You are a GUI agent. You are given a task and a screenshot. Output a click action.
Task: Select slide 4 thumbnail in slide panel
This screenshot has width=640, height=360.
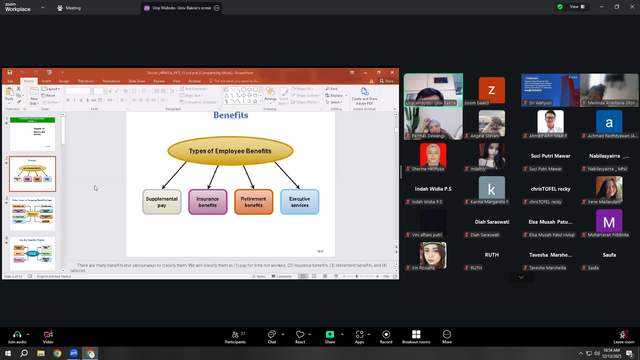coord(32,253)
